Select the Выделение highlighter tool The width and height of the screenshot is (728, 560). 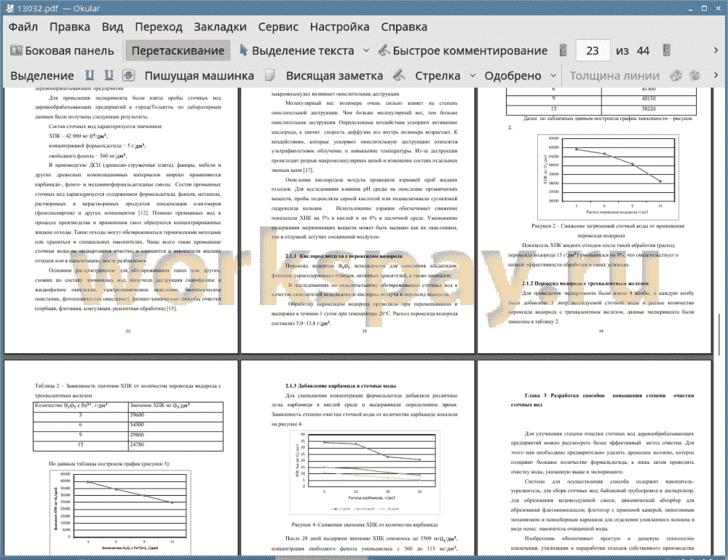(x=41, y=76)
